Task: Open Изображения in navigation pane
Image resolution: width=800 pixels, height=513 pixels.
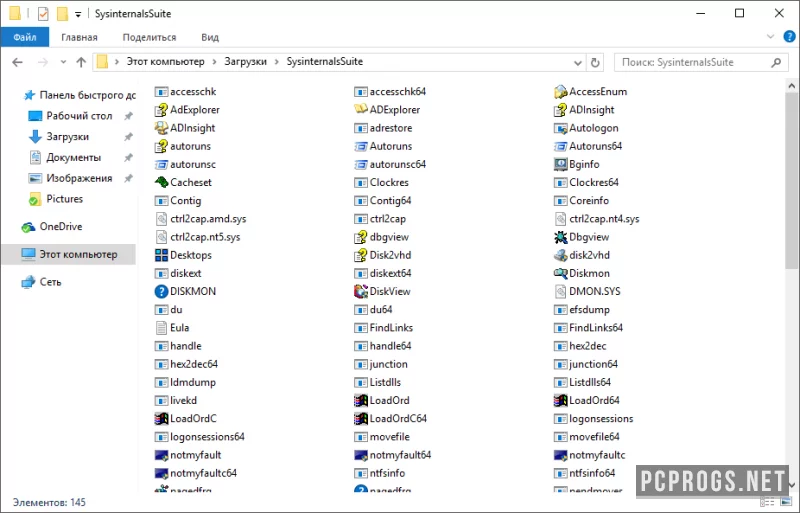Action: click(x=79, y=178)
